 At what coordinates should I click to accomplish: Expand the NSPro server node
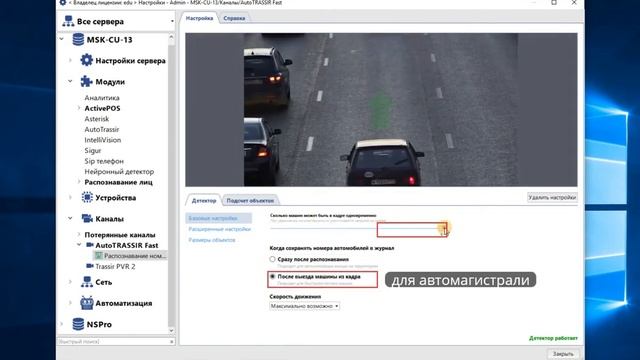tap(62, 324)
